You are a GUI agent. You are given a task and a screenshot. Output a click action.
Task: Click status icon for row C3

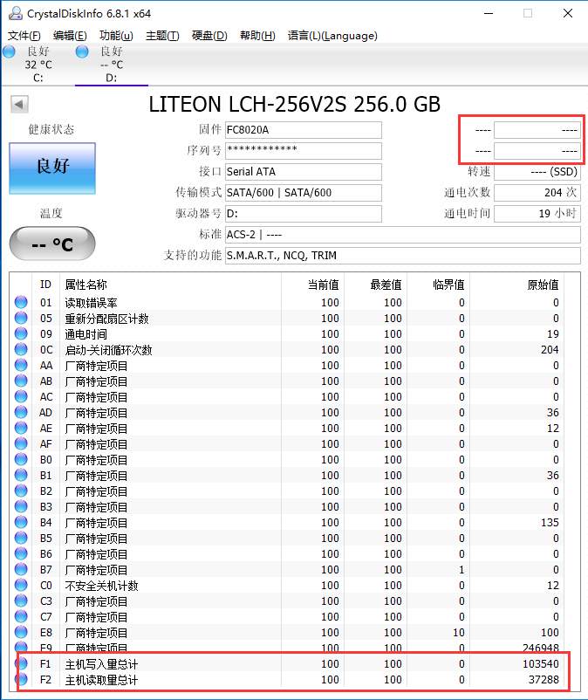(21, 600)
